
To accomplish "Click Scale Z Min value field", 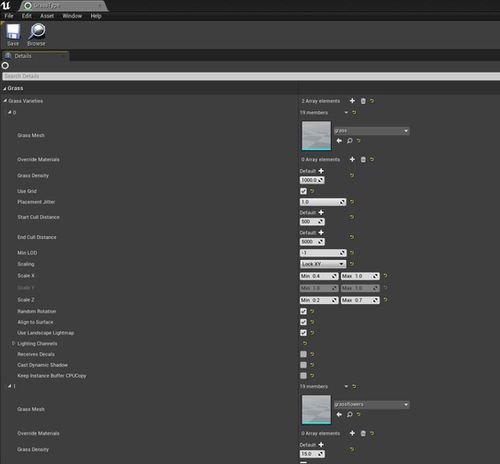I will 319,300.
